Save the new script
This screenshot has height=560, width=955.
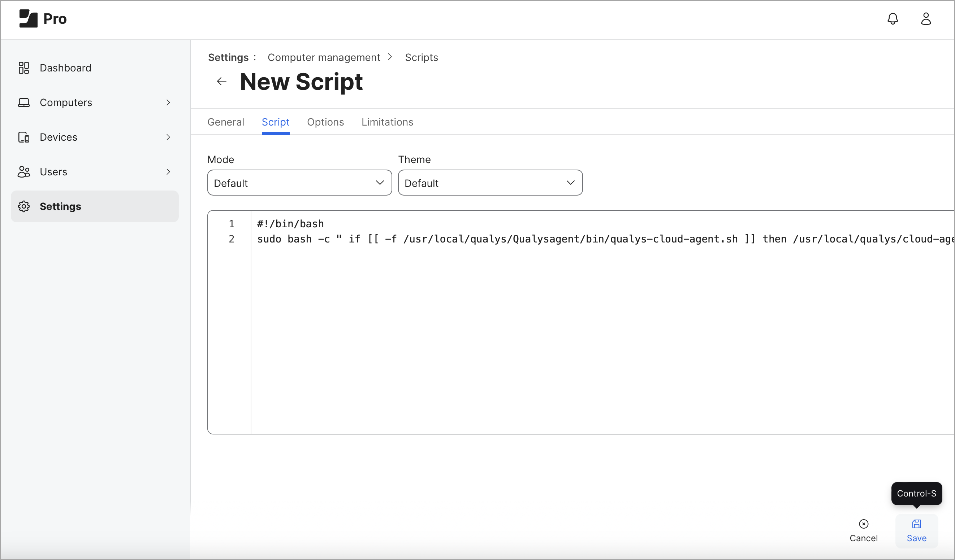coord(917,530)
